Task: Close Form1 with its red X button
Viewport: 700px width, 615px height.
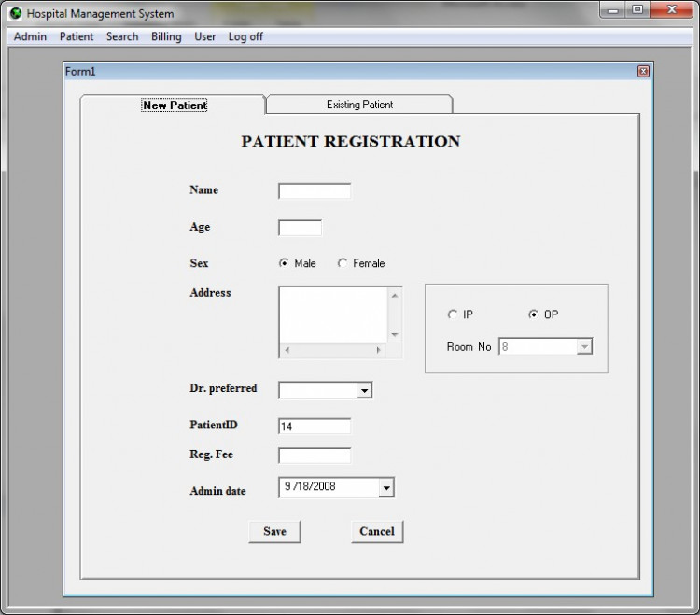Action: tap(643, 72)
